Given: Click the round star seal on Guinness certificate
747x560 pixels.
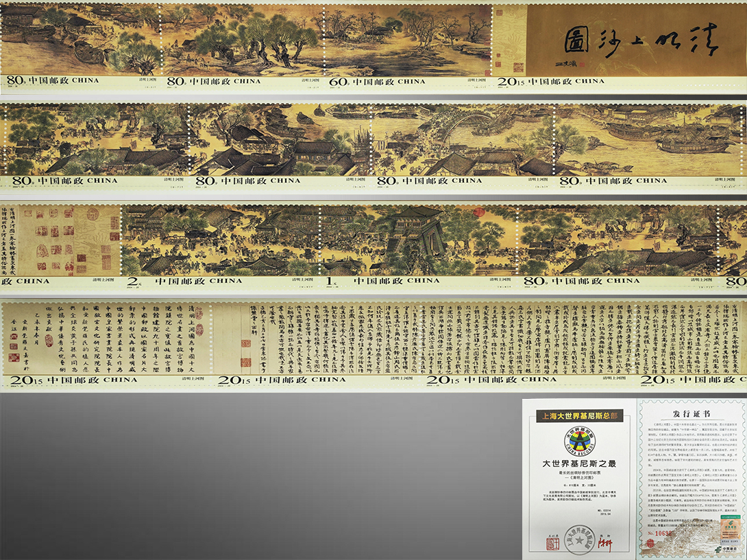Looking at the screenshot, I should click(x=579, y=540).
